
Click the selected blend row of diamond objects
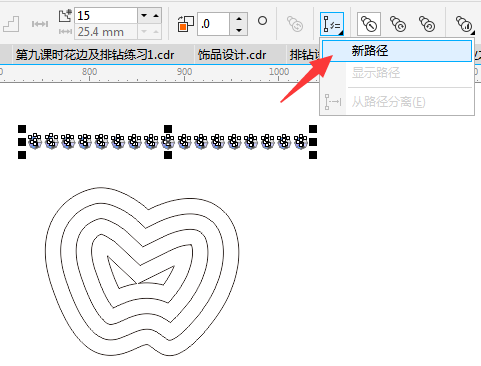click(x=168, y=141)
